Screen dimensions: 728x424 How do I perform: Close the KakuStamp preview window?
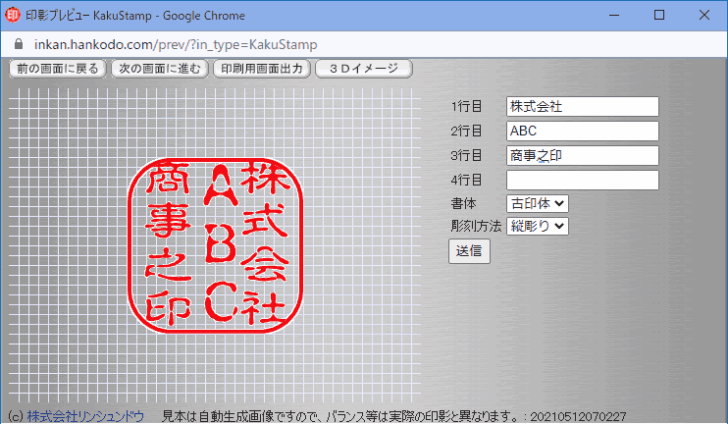[705, 15]
